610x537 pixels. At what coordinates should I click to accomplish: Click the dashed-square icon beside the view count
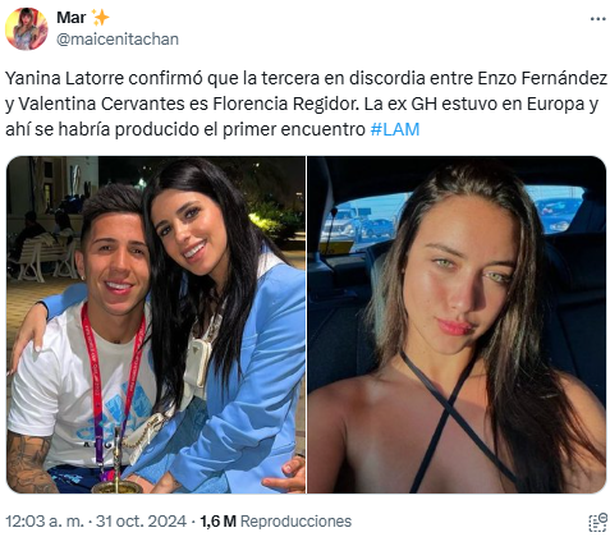click(x=598, y=521)
